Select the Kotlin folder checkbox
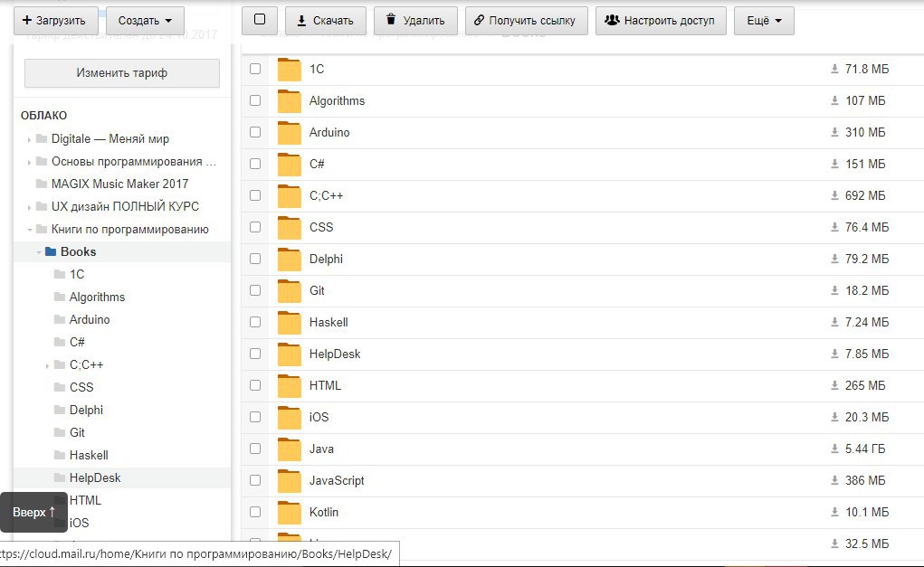Image resolution: width=924 pixels, height=567 pixels. (255, 512)
